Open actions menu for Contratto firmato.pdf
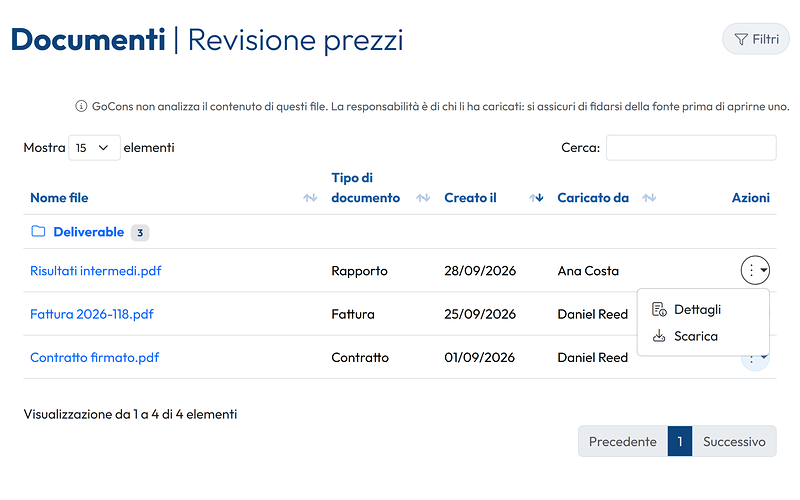The image size is (800, 500). click(x=755, y=362)
